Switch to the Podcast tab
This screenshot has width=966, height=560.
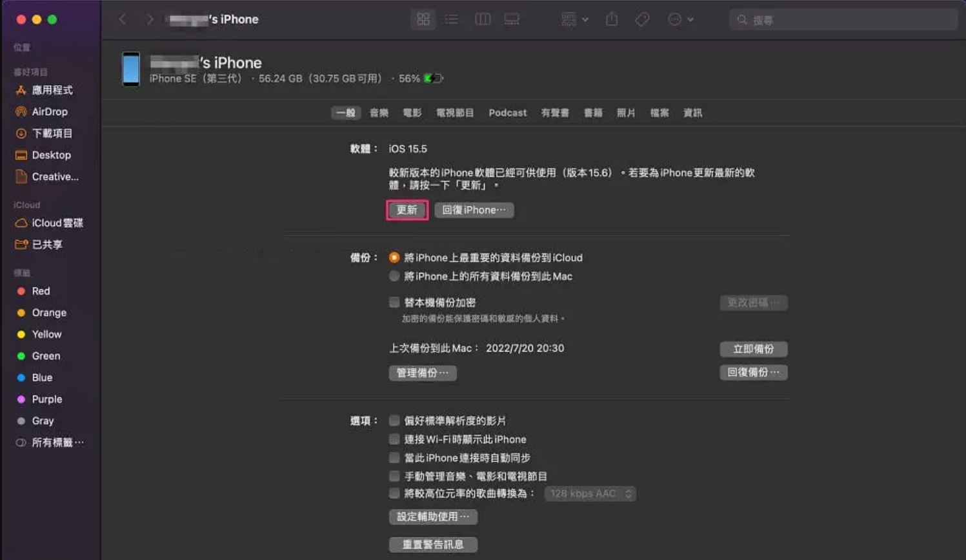click(508, 113)
